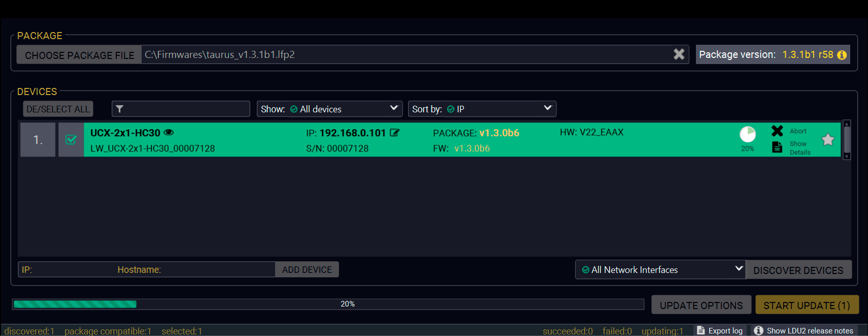This screenshot has width=868, height=336.
Task: Click the device filter text field
Action: [x=181, y=109]
